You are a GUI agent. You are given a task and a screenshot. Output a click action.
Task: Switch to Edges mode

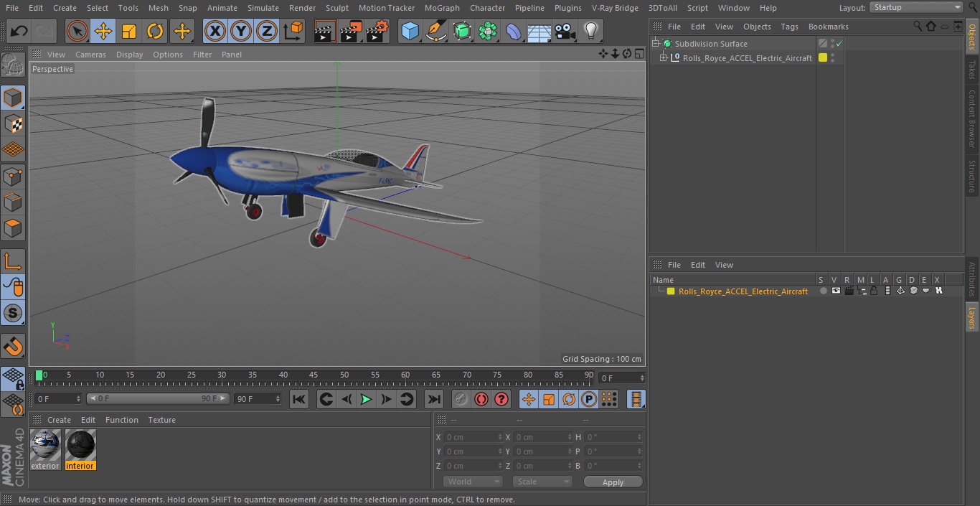13,202
